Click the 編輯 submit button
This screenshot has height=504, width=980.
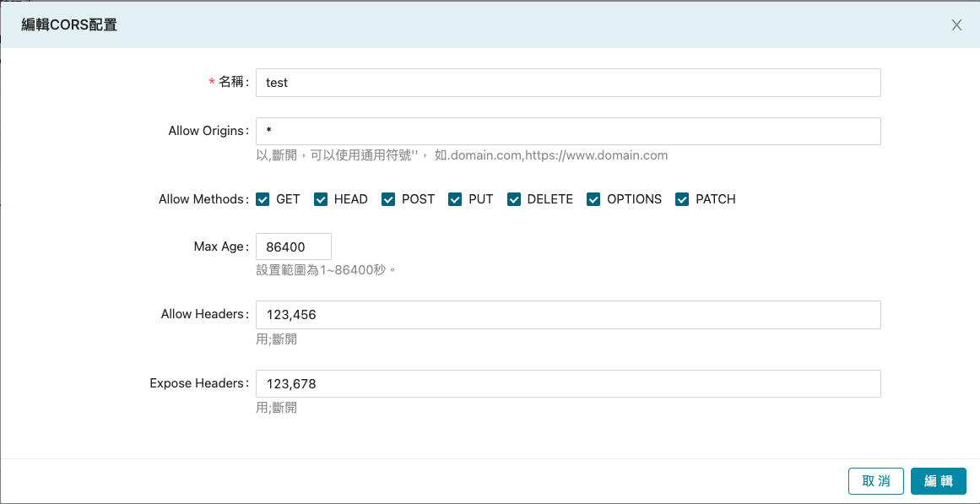[938, 481]
